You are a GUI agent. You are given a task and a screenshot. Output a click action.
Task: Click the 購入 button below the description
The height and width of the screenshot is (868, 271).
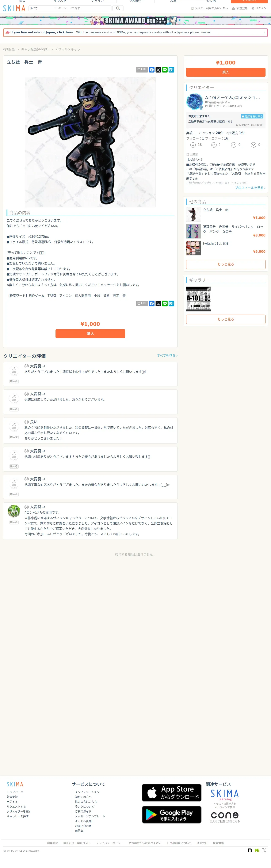pos(90,334)
